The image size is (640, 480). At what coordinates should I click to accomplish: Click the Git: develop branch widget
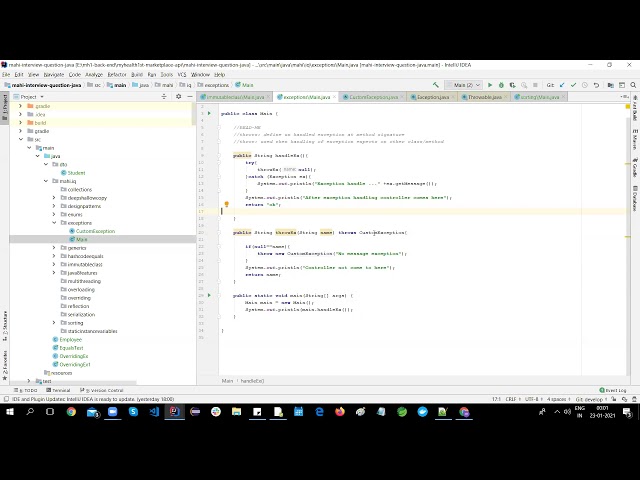pos(590,399)
